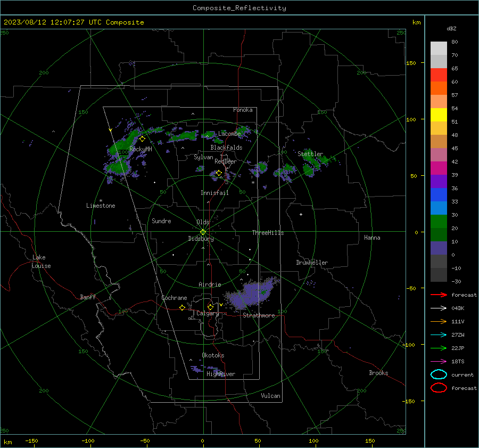Click the white plus marker northeast of ThreeHills
Image resolution: width=479 pixels, height=448 pixels.
(x=301, y=214)
